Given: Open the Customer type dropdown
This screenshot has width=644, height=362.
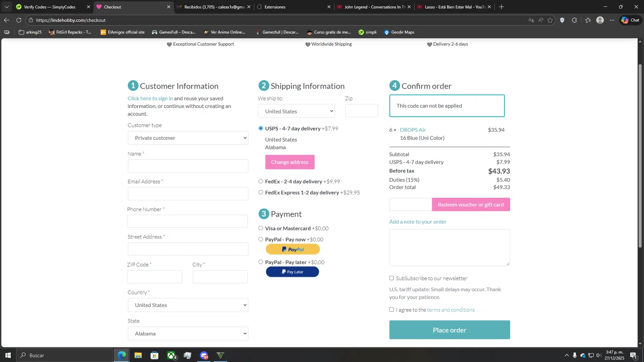Looking at the screenshot, I should coord(188,138).
